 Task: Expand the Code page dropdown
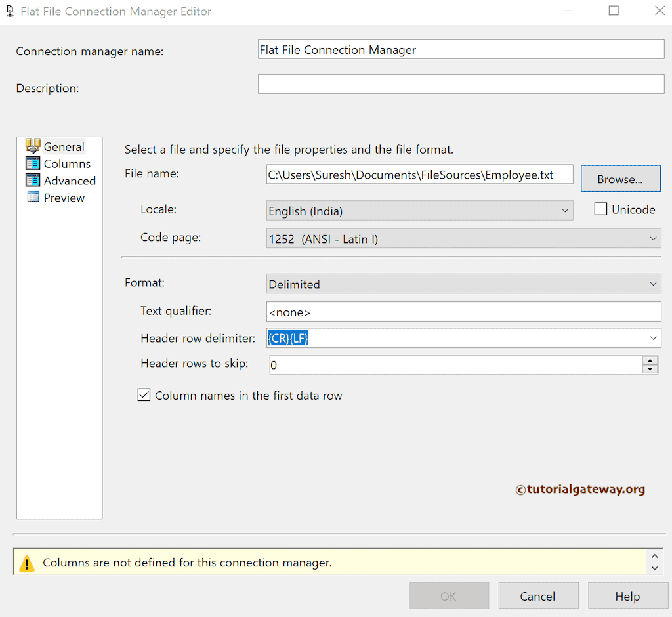tap(654, 238)
